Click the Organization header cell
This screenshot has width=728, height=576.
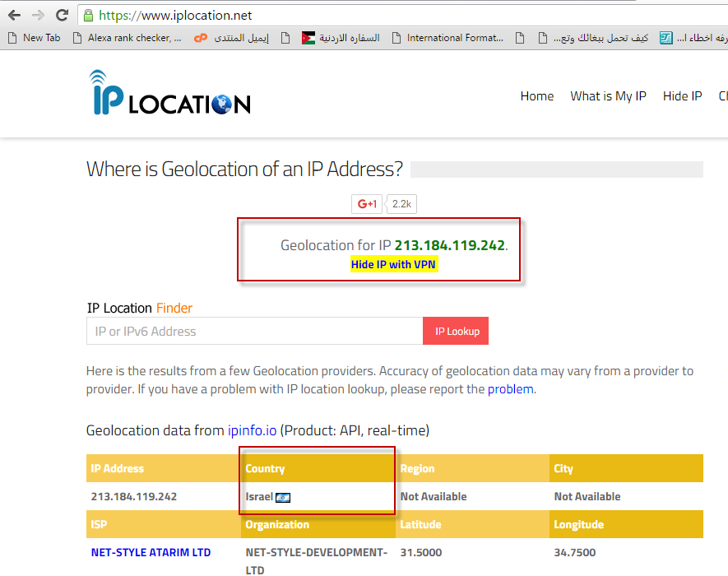tap(318, 524)
